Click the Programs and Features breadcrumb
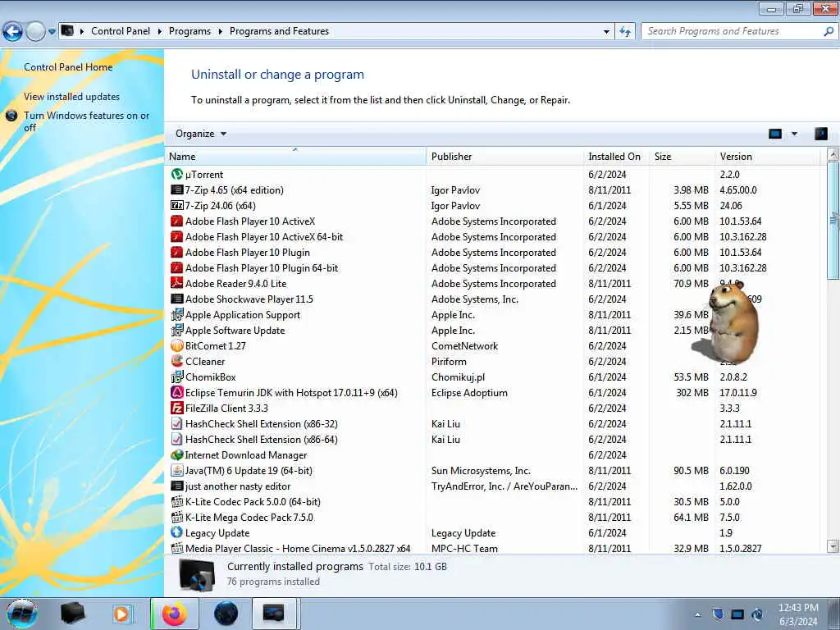Screen dimensions: 840x630 point(279,31)
